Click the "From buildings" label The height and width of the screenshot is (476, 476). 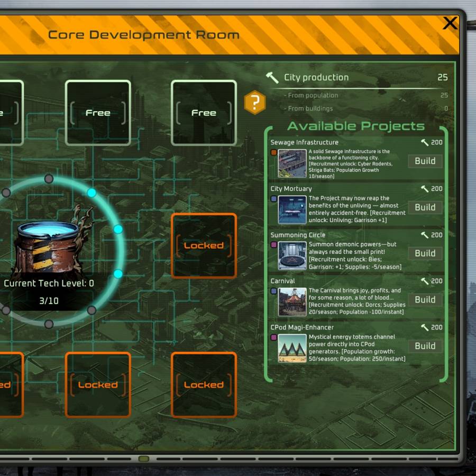310,108
